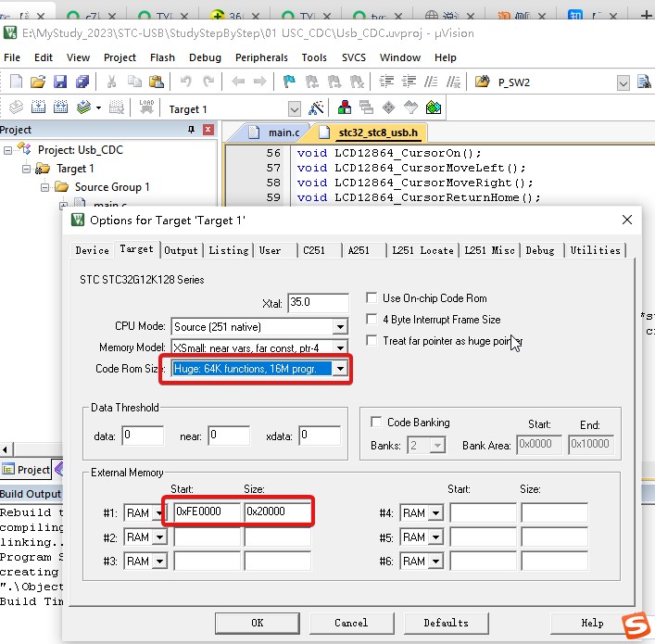
Task: Check the Code Banking checkbox
Action: pos(377,423)
